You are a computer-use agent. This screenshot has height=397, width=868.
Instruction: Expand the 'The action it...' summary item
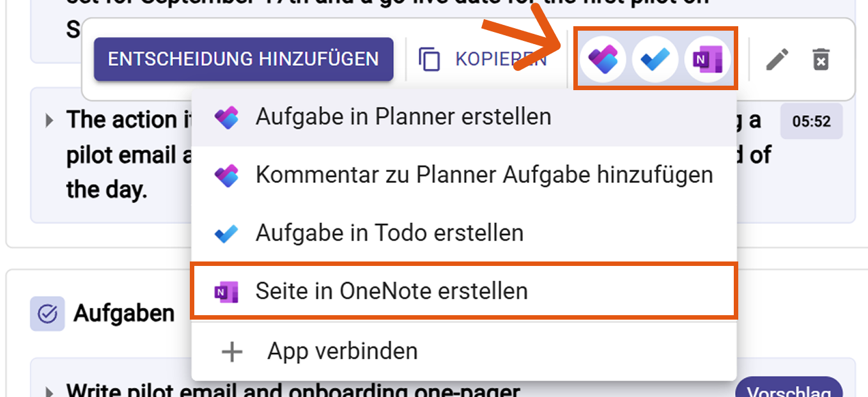point(50,120)
